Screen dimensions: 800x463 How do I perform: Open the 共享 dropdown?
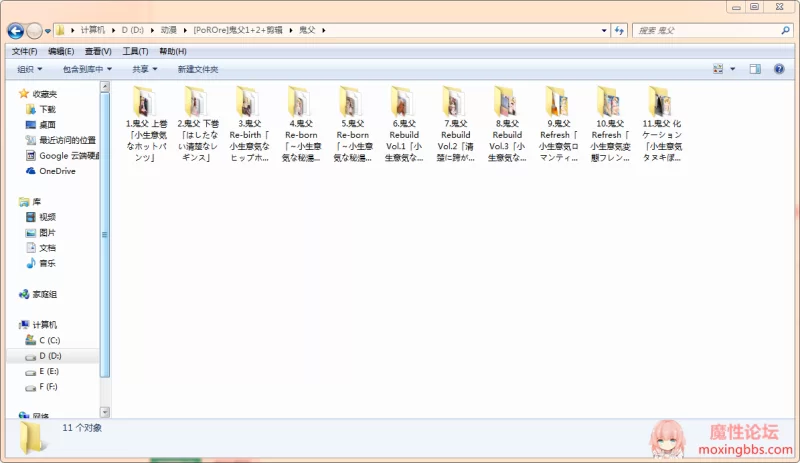(x=144, y=69)
